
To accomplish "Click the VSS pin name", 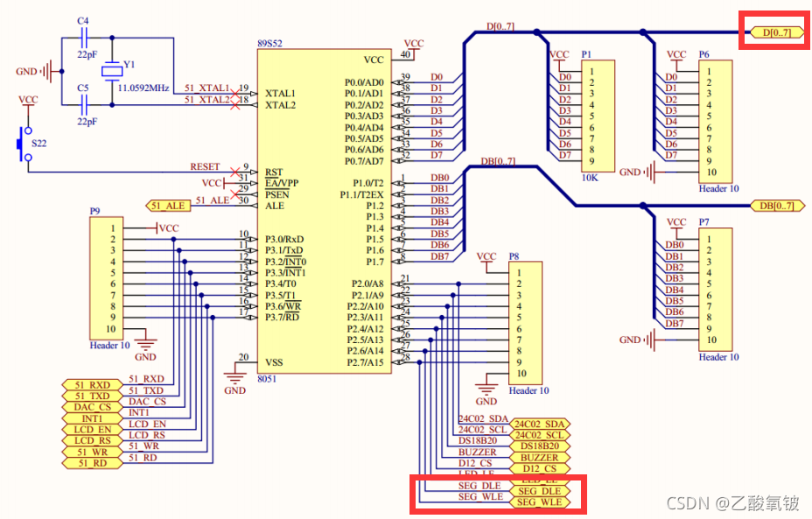I will pyautogui.click(x=274, y=362).
